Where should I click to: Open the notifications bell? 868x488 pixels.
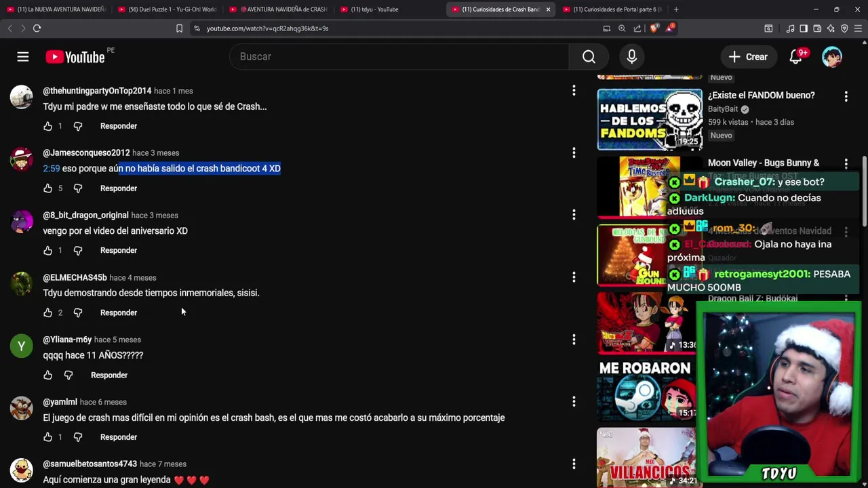coord(796,57)
